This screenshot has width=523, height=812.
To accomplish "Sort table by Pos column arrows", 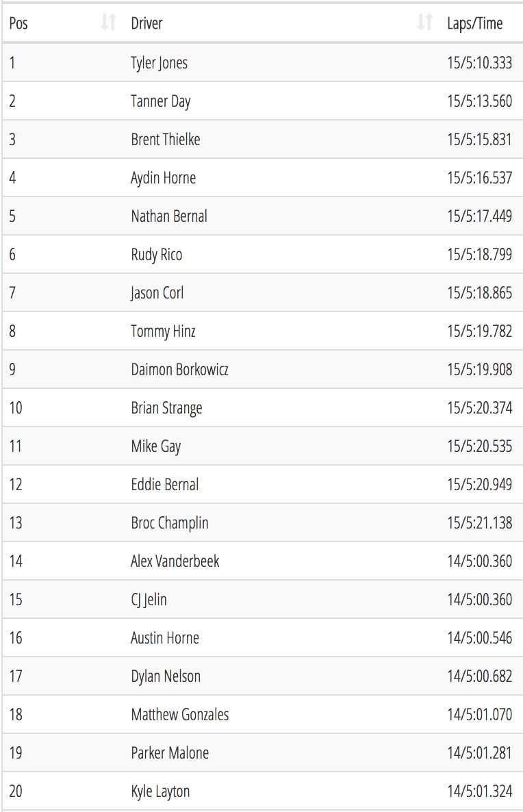I will click(108, 23).
